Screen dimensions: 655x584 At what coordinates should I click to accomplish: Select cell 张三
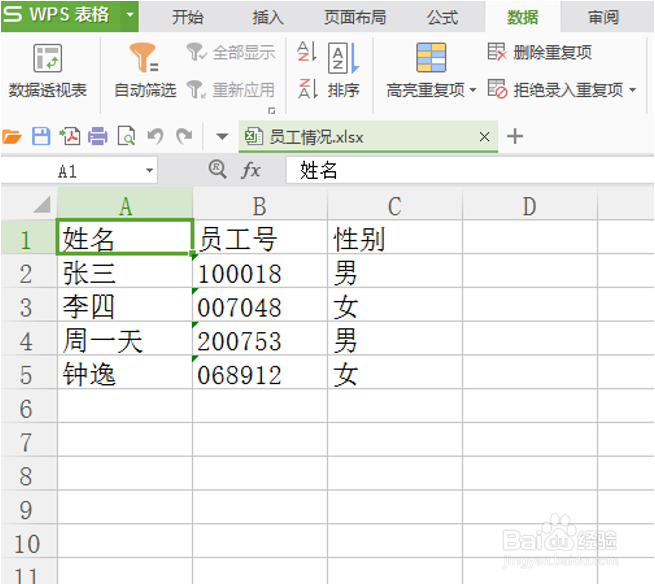(125, 271)
